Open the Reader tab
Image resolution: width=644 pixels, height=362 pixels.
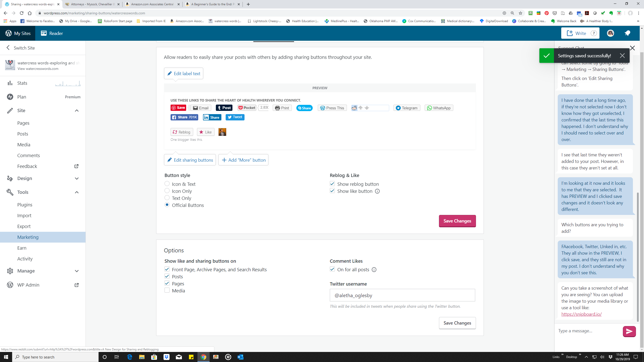[52, 33]
